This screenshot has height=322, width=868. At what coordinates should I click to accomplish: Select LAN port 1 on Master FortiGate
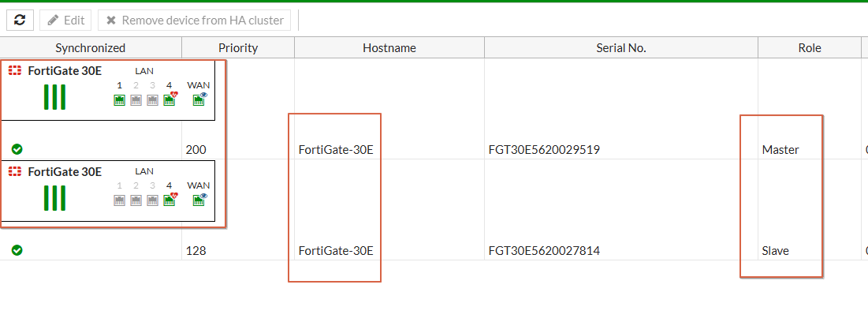(120, 100)
